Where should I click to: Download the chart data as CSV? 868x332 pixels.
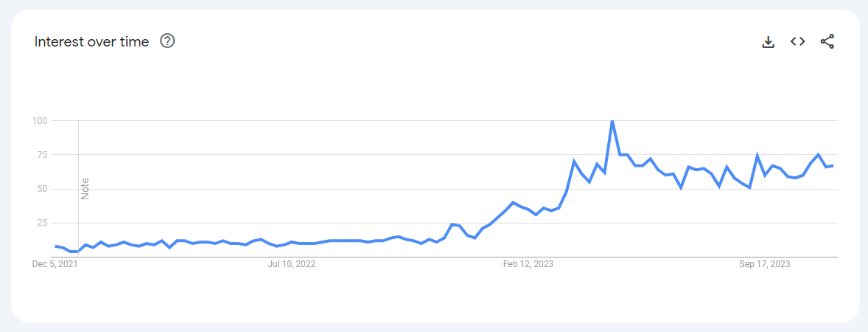click(x=768, y=41)
